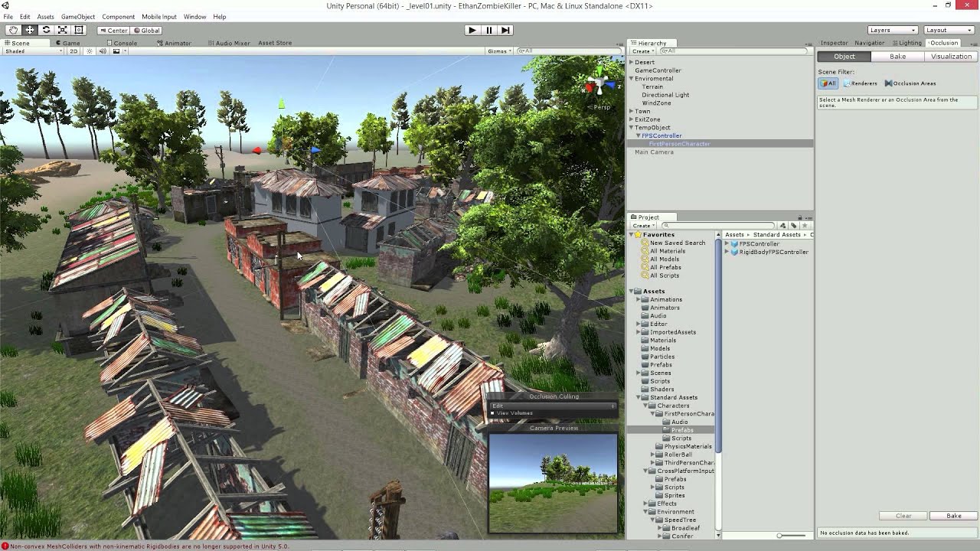
Task: Toggle Global handle rotation button
Action: (146, 31)
